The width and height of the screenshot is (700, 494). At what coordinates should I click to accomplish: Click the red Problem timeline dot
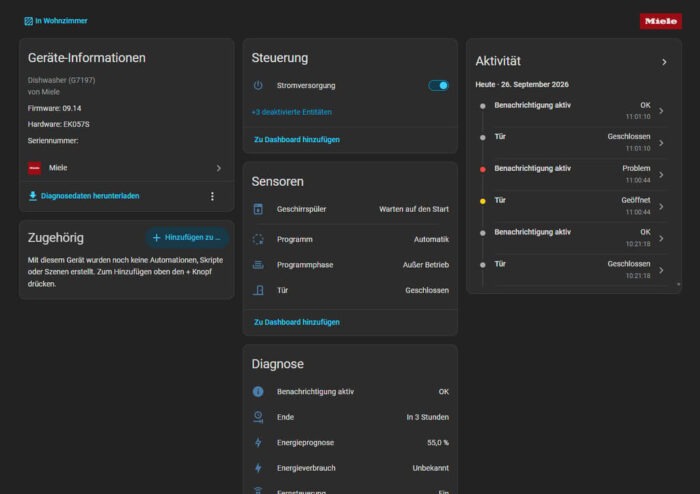pyautogui.click(x=483, y=169)
